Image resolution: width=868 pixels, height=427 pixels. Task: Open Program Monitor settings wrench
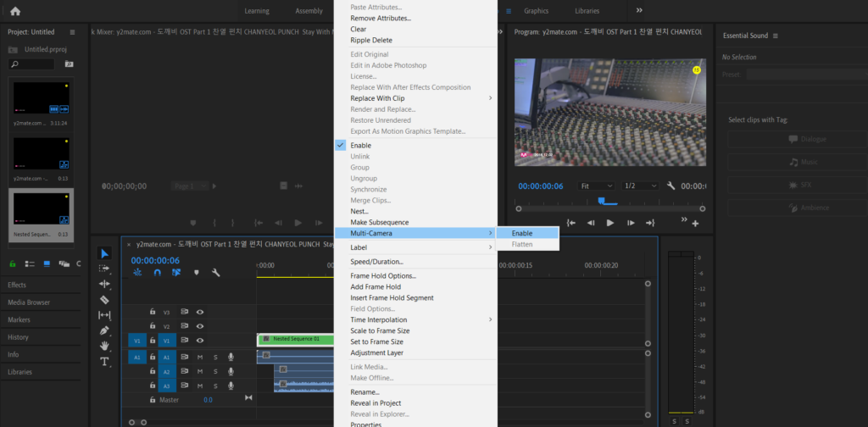click(x=671, y=186)
